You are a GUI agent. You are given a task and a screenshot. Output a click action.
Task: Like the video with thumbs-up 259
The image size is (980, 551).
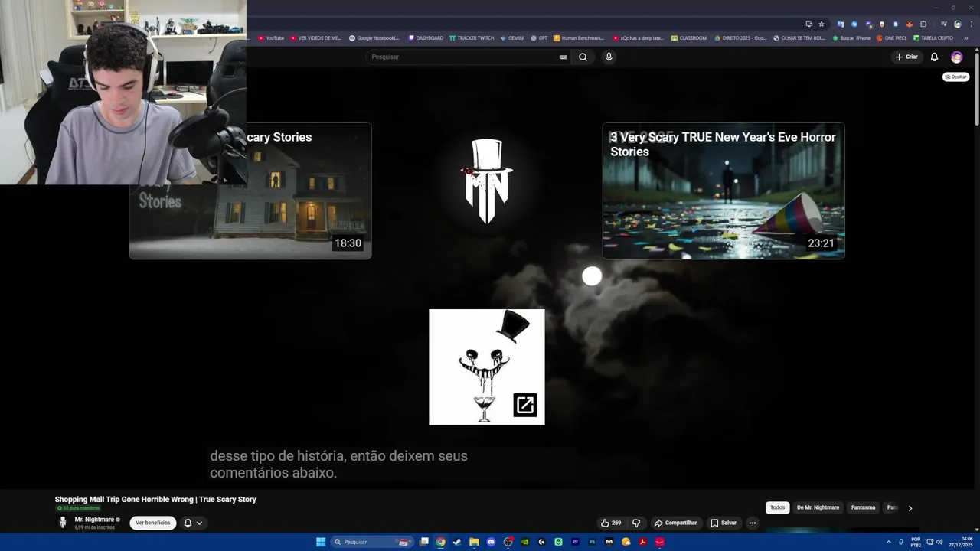[611, 523]
